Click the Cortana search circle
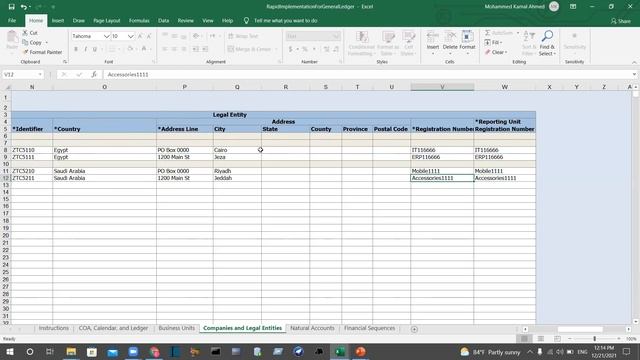Viewport: 640px width, 360px height. coord(30,351)
